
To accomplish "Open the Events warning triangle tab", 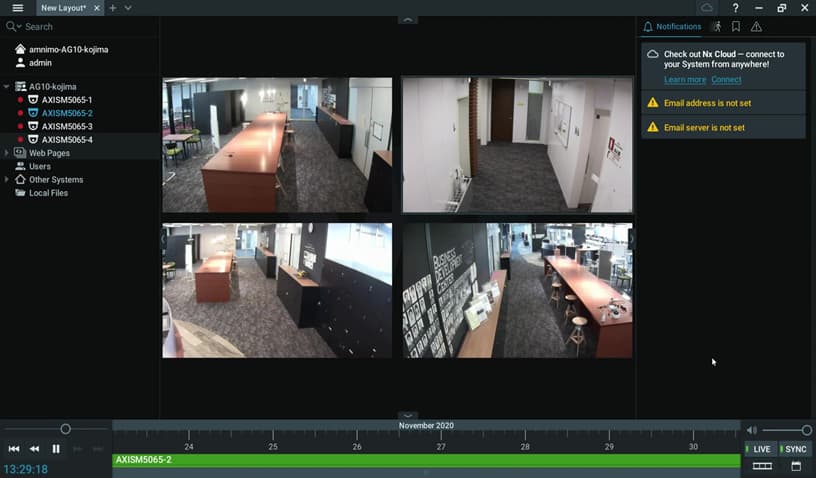I will click(x=756, y=27).
